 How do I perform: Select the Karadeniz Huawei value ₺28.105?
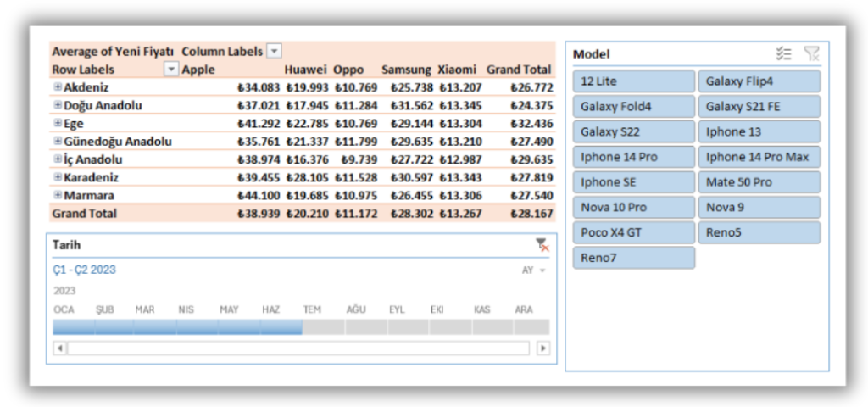tap(307, 178)
